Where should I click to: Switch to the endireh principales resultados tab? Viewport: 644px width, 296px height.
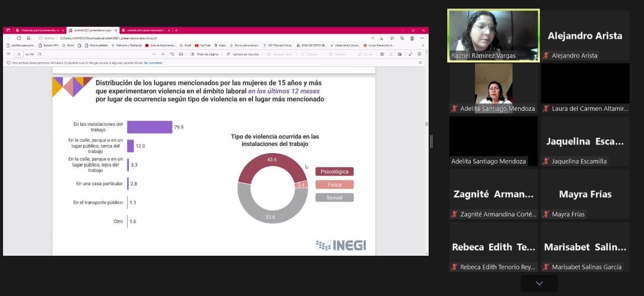tap(145, 30)
